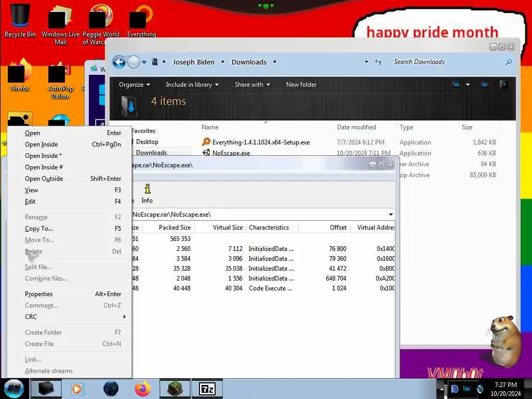The height and width of the screenshot is (399, 532).
Task: Open the Share with dropdown
Action: coord(252,85)
